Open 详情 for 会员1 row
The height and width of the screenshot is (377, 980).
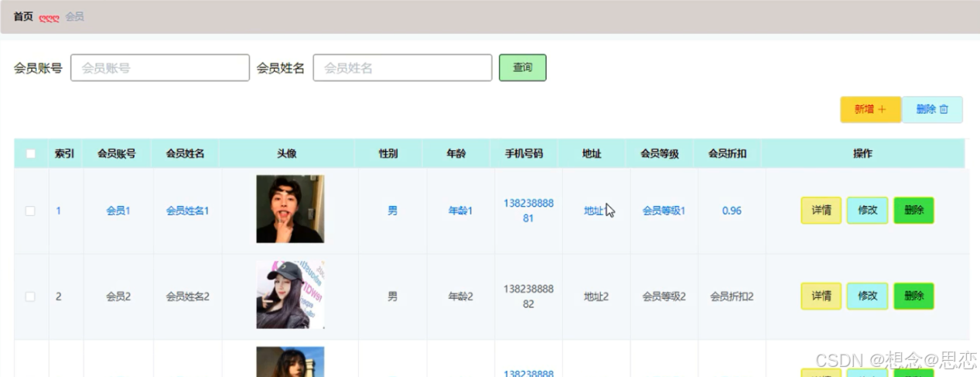pyautogui.click(x=821, y=211)
